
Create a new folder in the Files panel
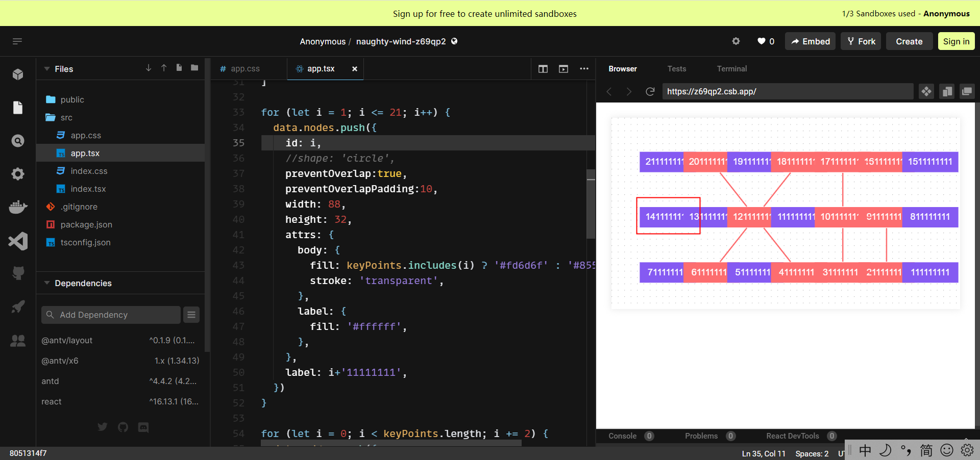(194, 67)
